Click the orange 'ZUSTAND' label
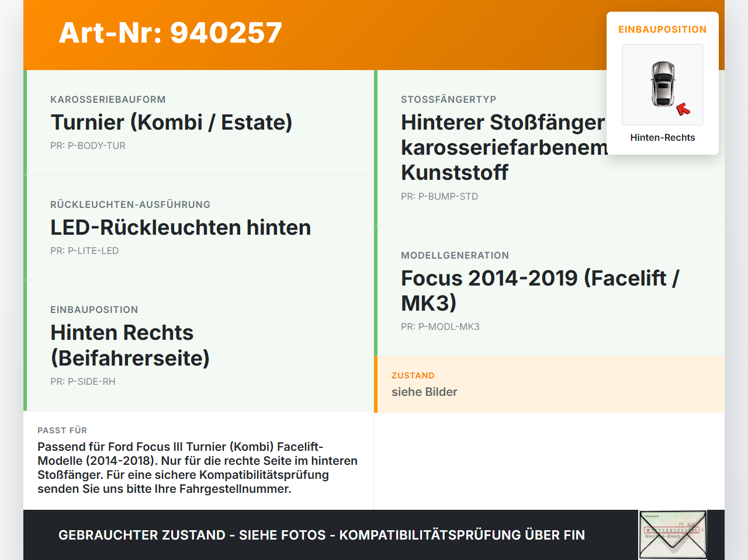This screenshot has width=748, height=560. tap(413, 375)
